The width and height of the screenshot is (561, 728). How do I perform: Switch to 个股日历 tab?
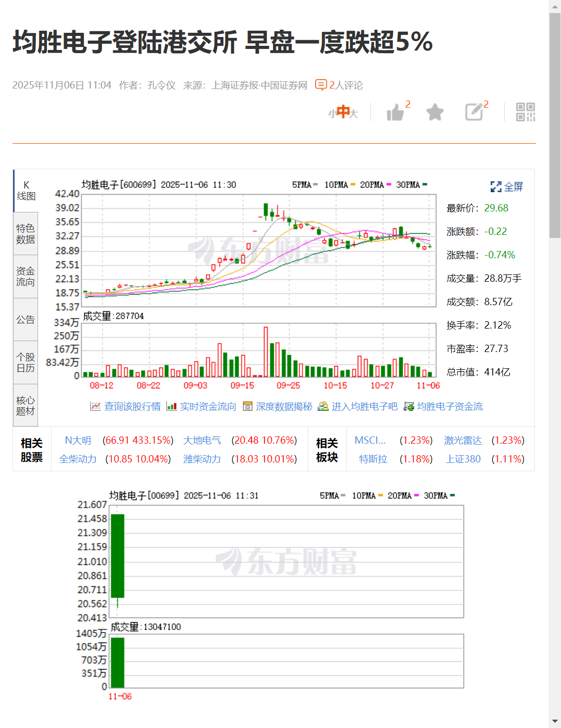tap(26, 362)
